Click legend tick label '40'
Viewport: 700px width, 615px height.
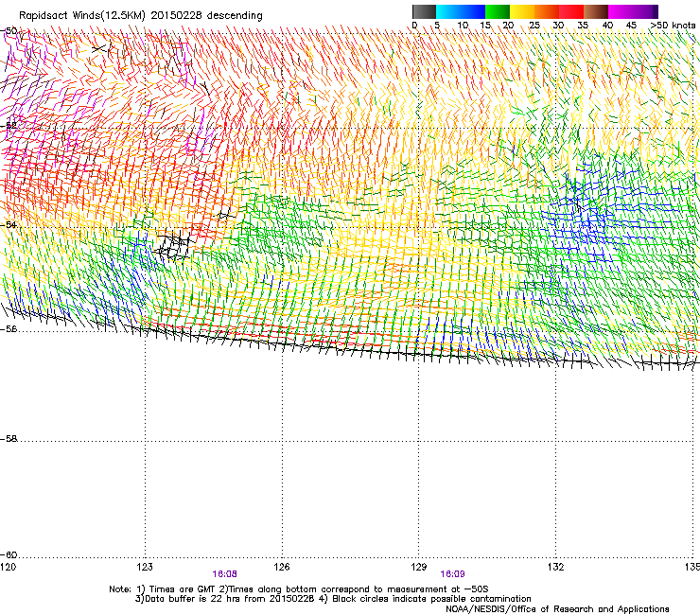pyautogui.click(x=607, y=26)
